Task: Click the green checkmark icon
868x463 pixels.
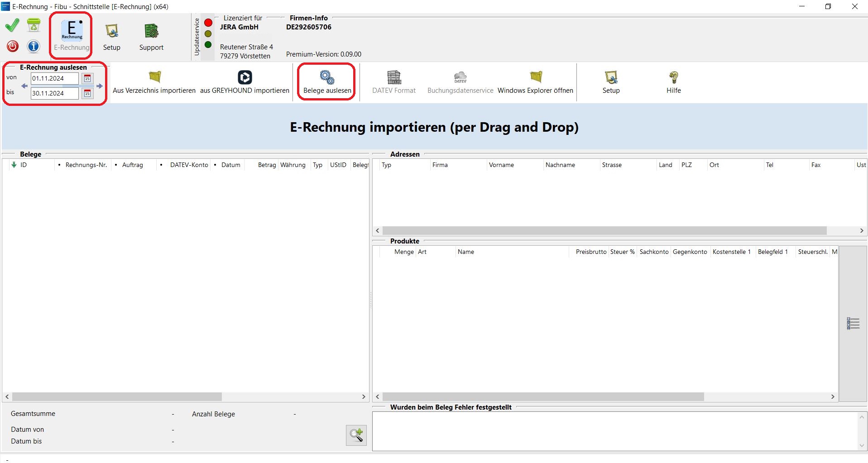Action: [x=12, y=26]
